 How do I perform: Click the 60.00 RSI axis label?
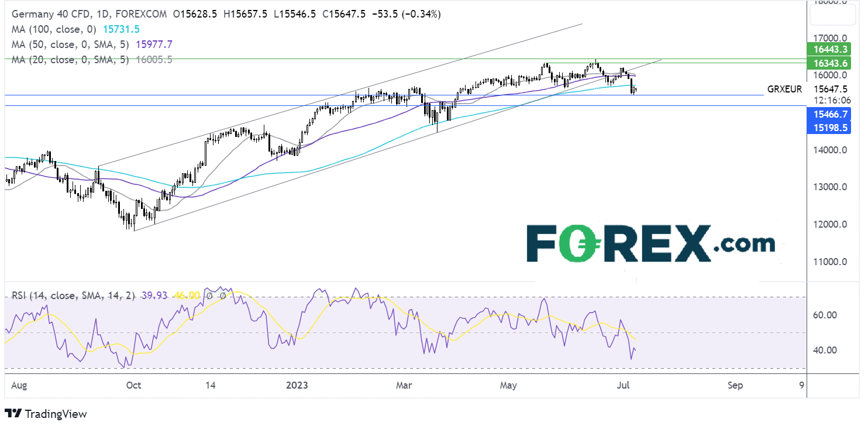click(825, 315)
